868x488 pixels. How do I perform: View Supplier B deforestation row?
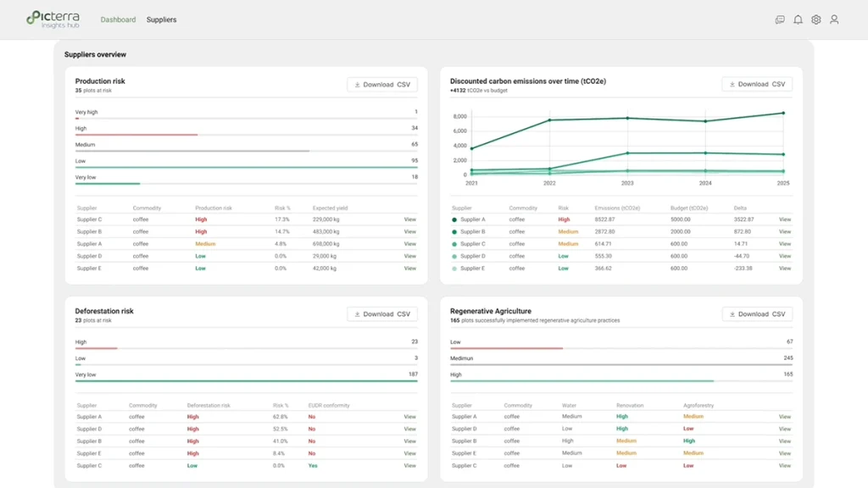[409, 441]
